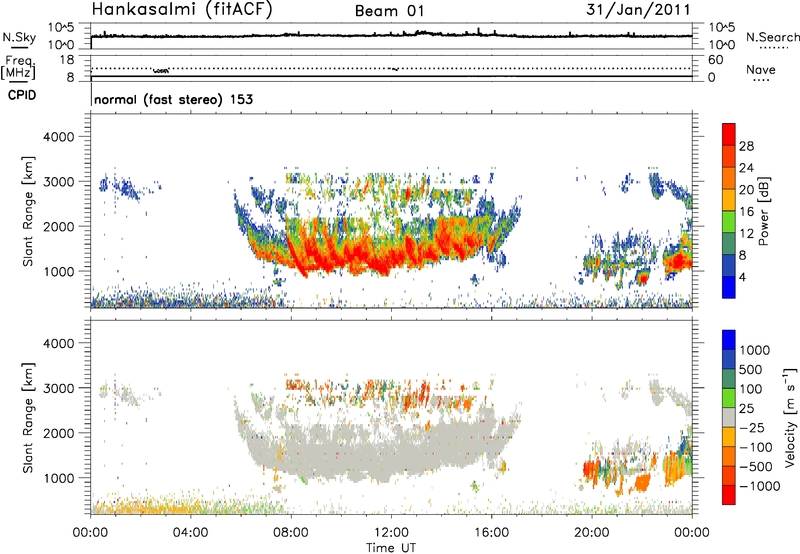Click the velocity panel 'Slant Range [km]' label
The image size is (800, 554).
pos(28,417)
